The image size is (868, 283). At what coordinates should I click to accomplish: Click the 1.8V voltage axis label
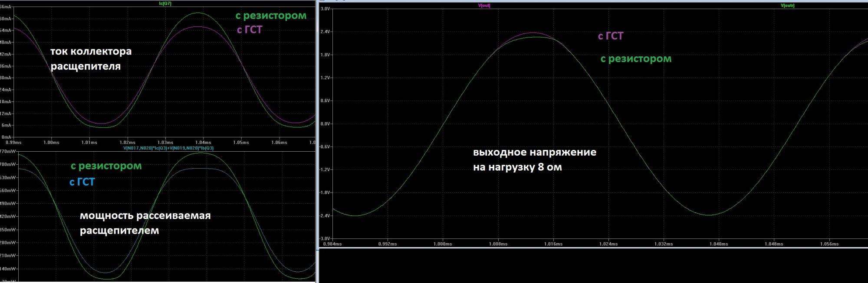click(x=325, y=55)
